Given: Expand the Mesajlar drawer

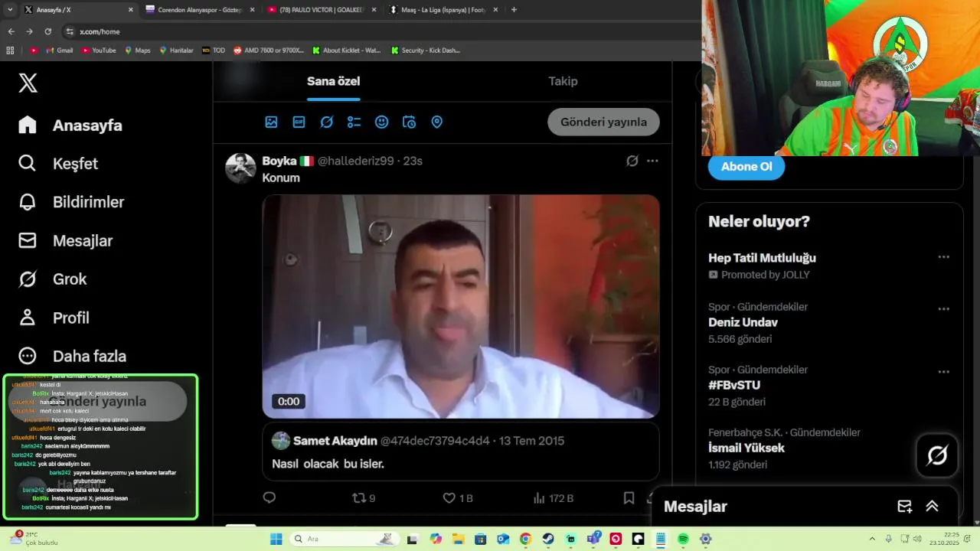Looking at the screenshot, I should 932,507.
